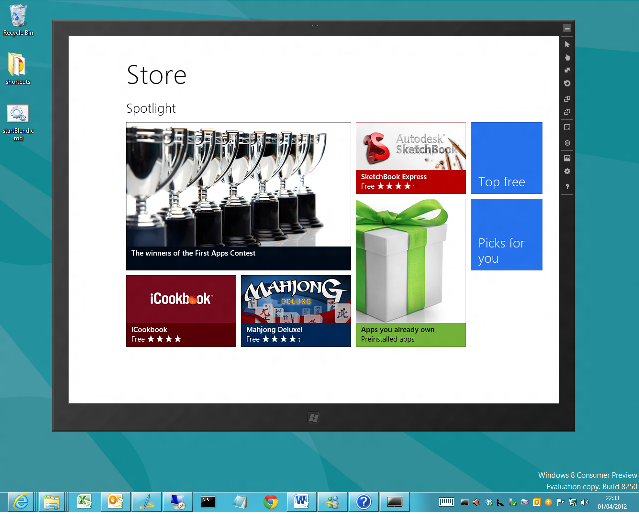The image size is (639, 514).
Task: Open touch keyboard icon in system tray
Action: (x=446, y=502)
